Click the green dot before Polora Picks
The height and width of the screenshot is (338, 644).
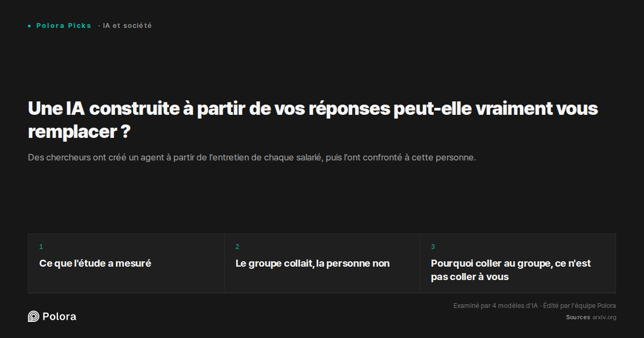click(x=30, y=26)
